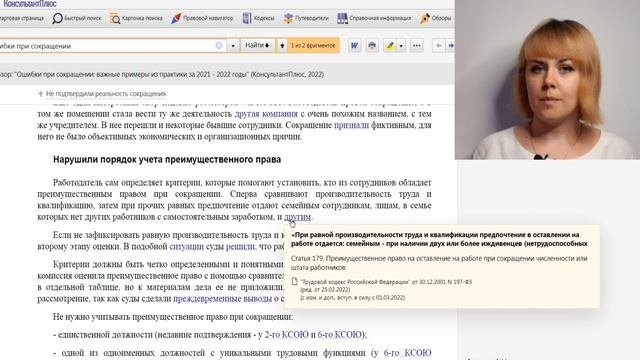The width and height of the screenshot is (640, 360).
Task: Expand the search history dropdown
Action: click(x=233, y=46)
